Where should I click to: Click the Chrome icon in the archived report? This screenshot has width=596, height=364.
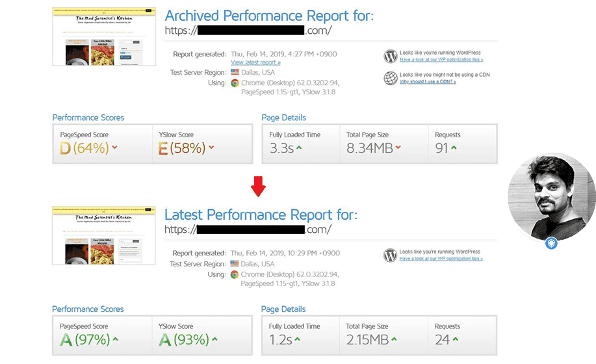pyautogui.click(x=235, y=83)
